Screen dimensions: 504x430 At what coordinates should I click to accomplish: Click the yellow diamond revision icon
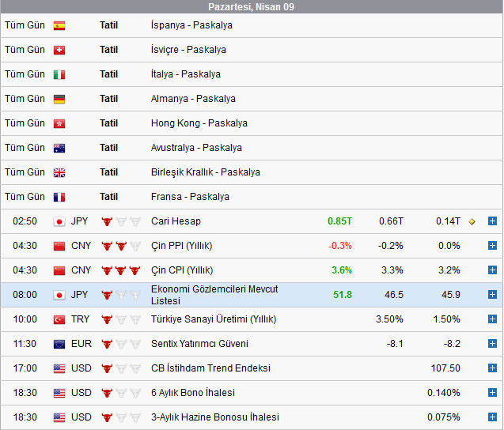[x=472, y=221]
